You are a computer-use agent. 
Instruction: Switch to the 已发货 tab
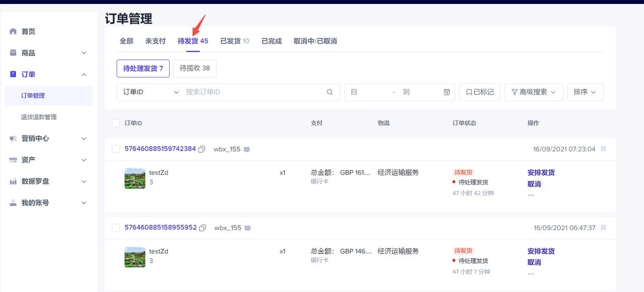pyautogui.click(x=234, y=41)
